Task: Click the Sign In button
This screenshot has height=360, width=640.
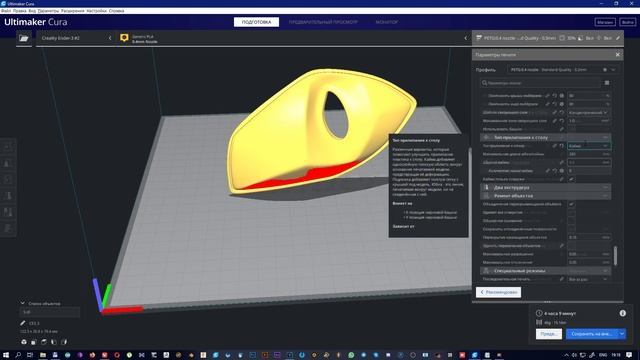Action: point(627,22)
